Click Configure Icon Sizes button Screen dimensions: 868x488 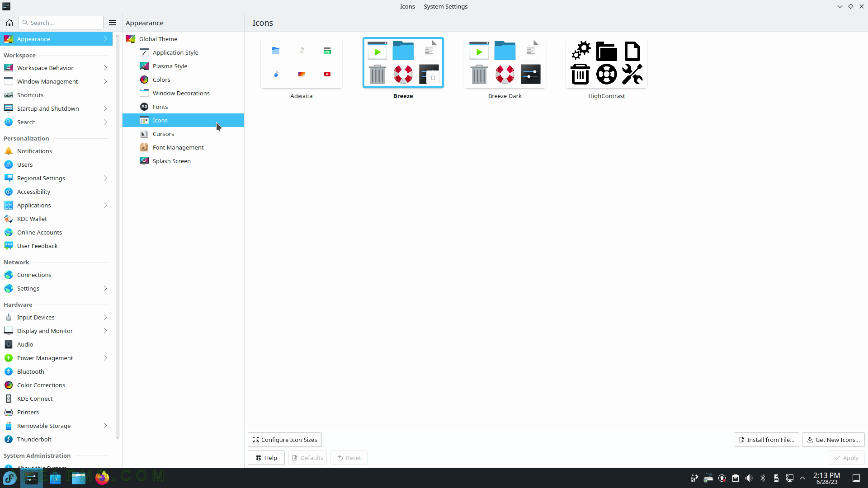point(285,440)
